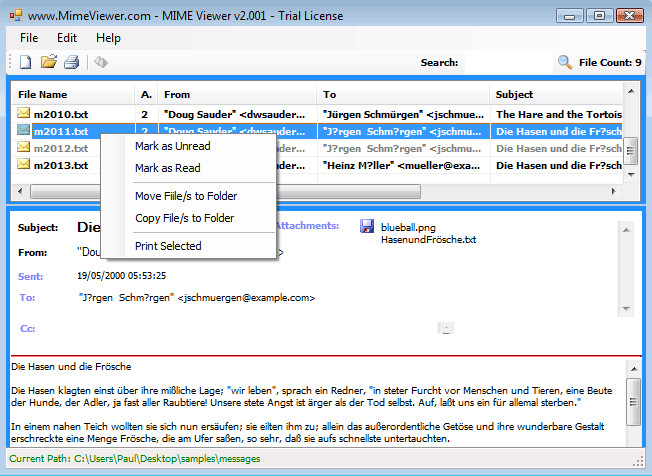Click file list vertical scrollbar thumb
652x476 pixels.
pyautogui.click(x=631, y=150)
